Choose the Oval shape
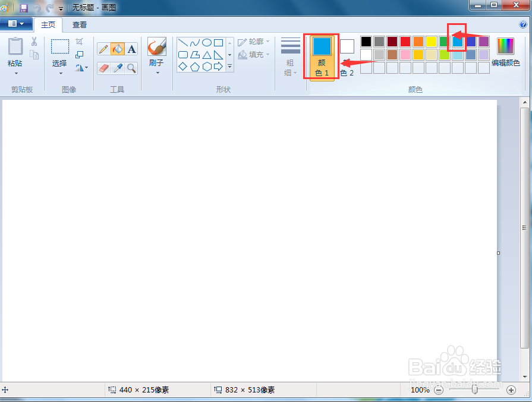This screenshot has height=402, width=532. click(207, 42)
